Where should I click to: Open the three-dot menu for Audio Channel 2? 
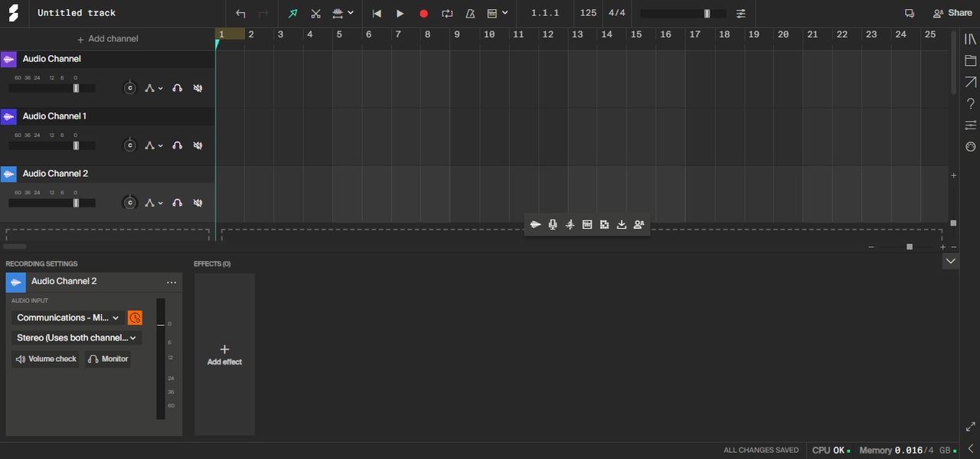pyautogui.click(x=171, y=282)
